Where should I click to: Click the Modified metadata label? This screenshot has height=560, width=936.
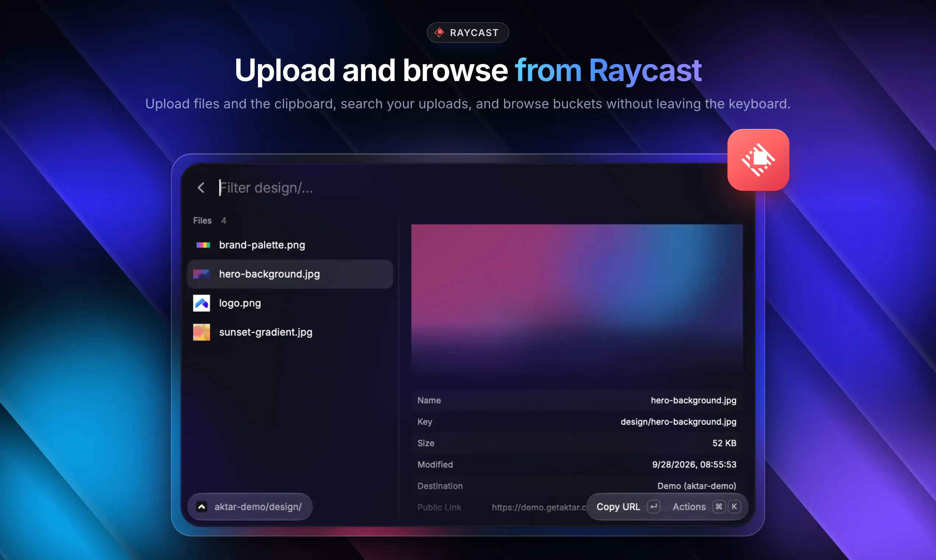435,465
